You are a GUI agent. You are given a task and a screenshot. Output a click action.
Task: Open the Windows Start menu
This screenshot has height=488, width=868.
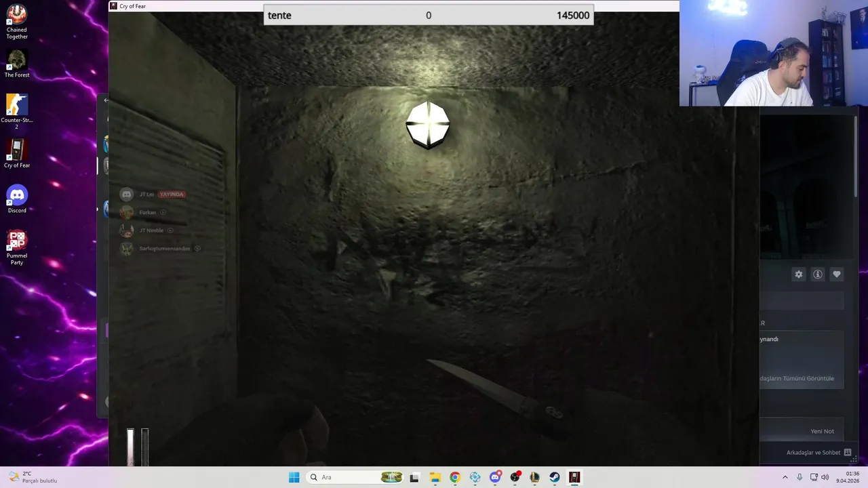294,477
